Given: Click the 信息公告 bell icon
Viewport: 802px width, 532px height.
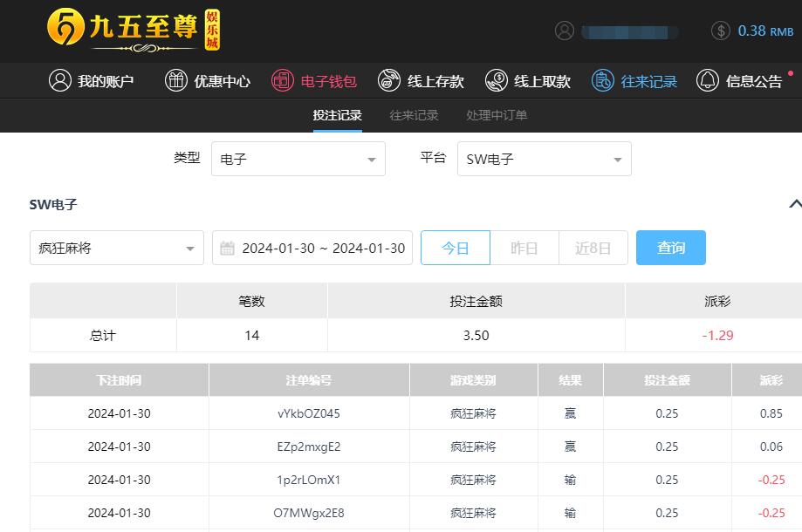Looking at the screenshot, I should tap(708, 81).
